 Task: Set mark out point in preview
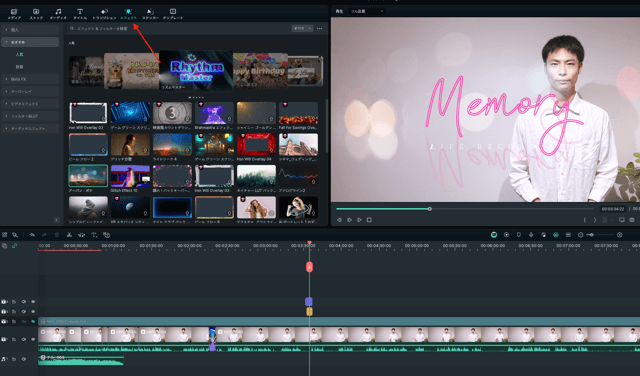click(x=595, y=220)
